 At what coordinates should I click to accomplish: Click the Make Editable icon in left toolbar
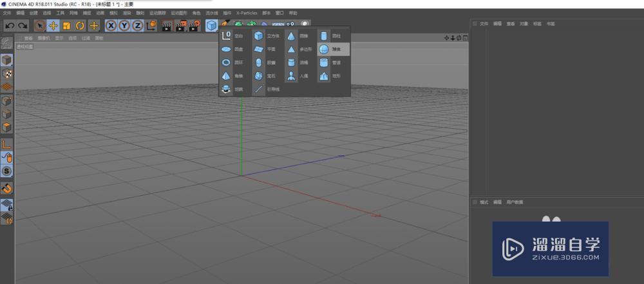pyautogui.click(x=6, y=44)
